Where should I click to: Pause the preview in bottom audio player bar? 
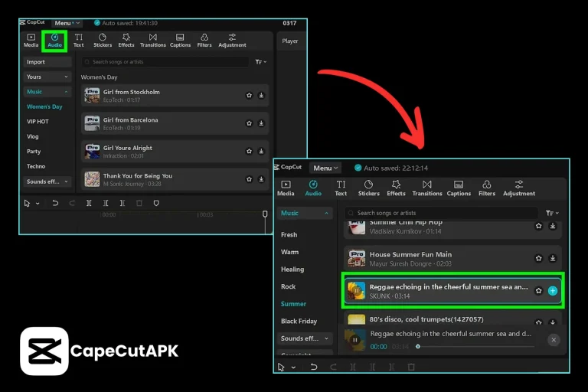[x=354, y=340]
